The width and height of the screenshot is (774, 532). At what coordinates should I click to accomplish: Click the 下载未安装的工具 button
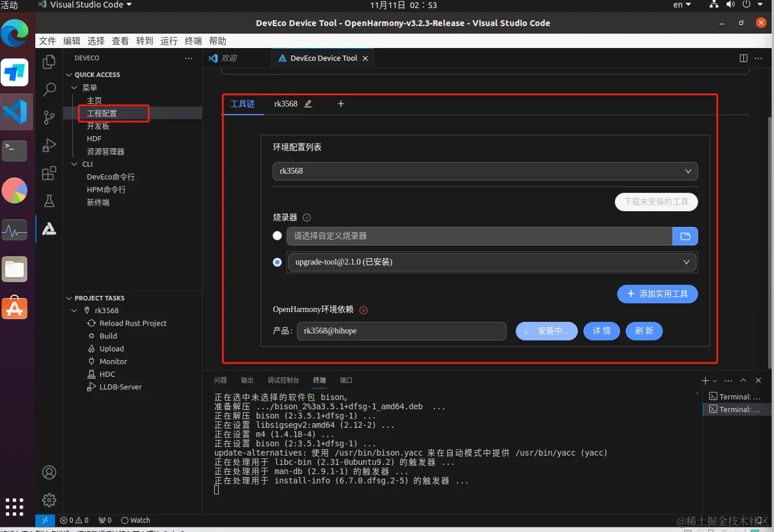click(656, 202)
